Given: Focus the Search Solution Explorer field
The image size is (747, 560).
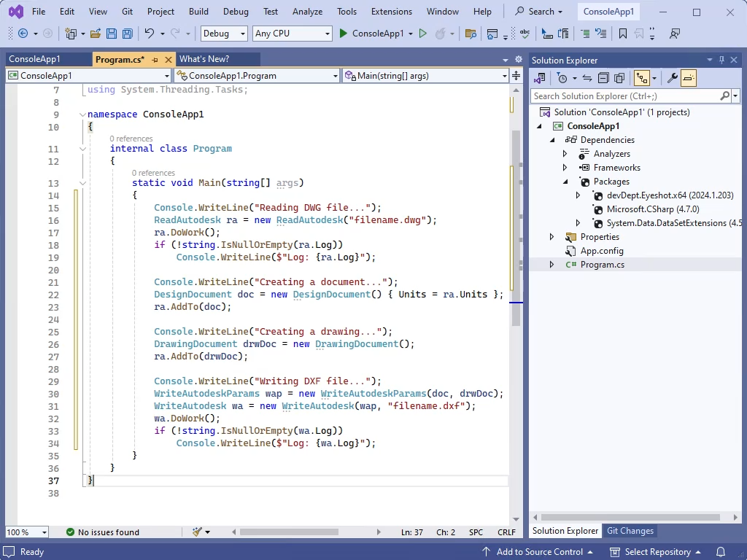Looking at the screenshot, I should [x=625, y=96].
